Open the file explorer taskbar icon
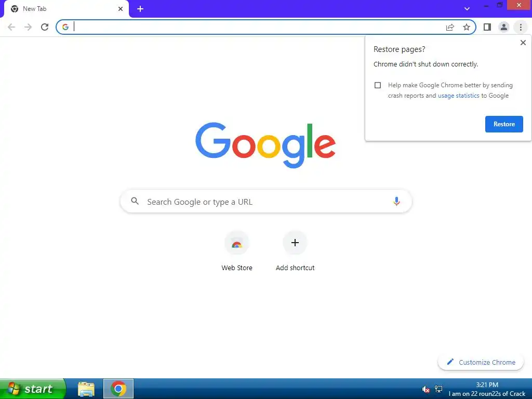Screen dimensions: 532x399 [86, 389]
